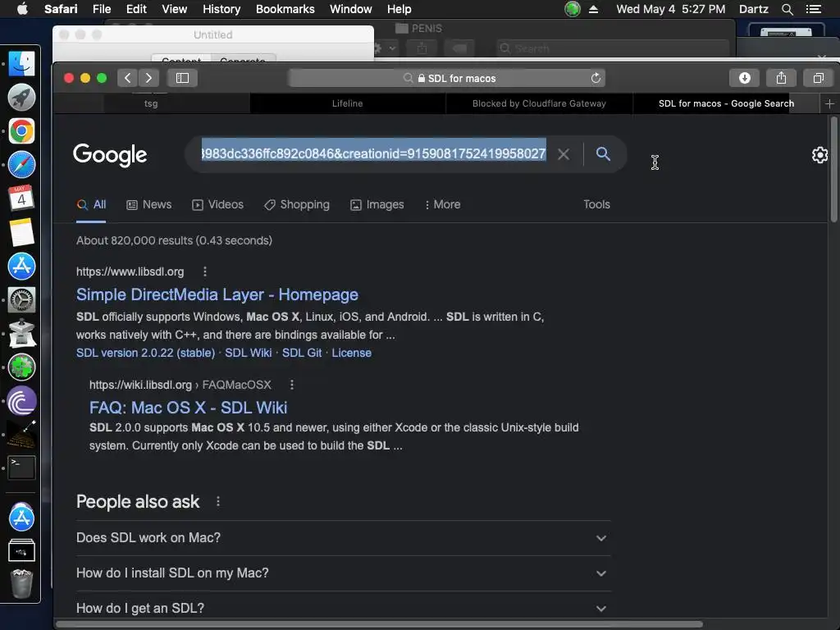
Task: Open the Bookmarks menu
Action: 285,9
